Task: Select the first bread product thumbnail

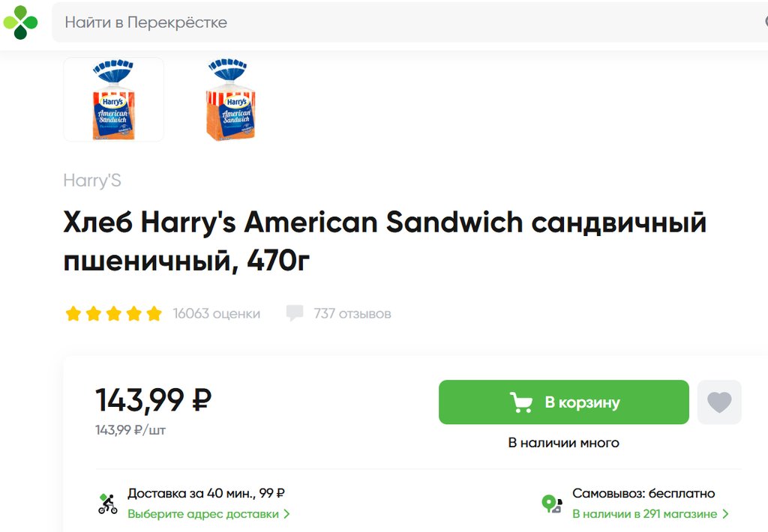Action: (113, 100)
